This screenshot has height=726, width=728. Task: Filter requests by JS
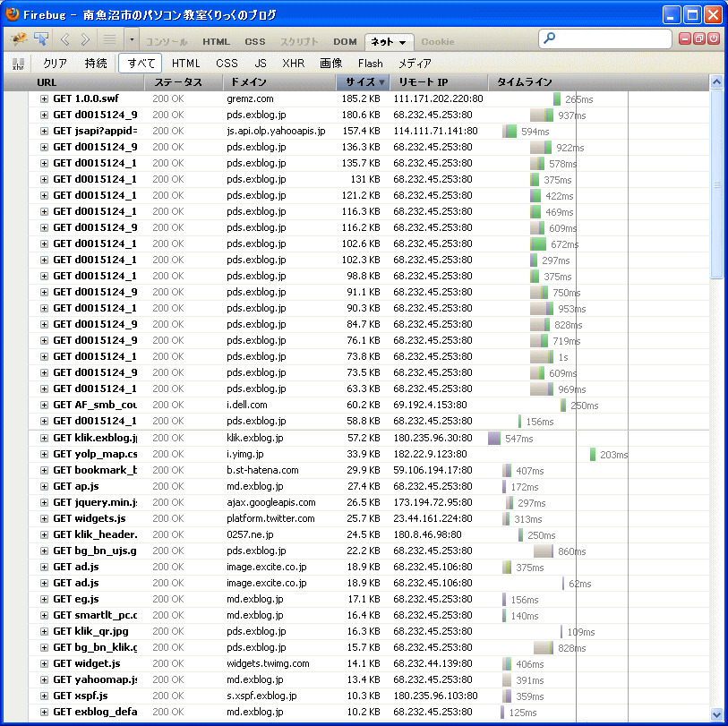261,64
